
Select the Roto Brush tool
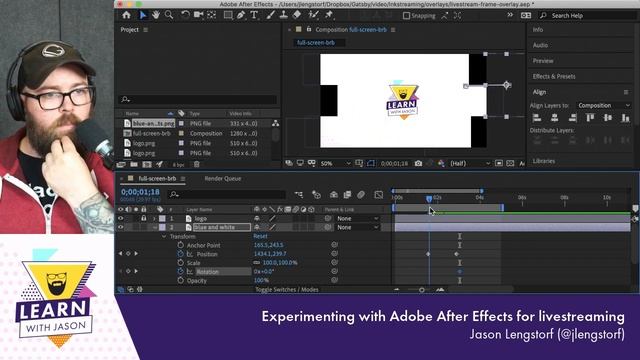pos(313,15)
